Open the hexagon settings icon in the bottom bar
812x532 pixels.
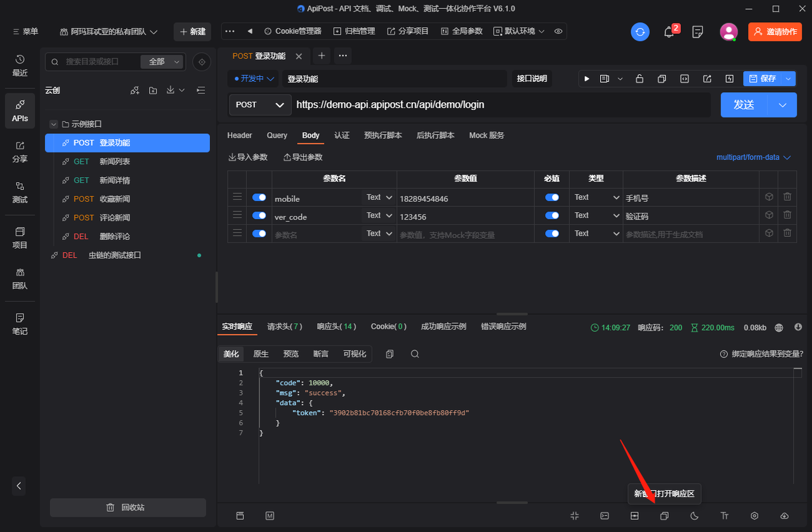(754, 516)
